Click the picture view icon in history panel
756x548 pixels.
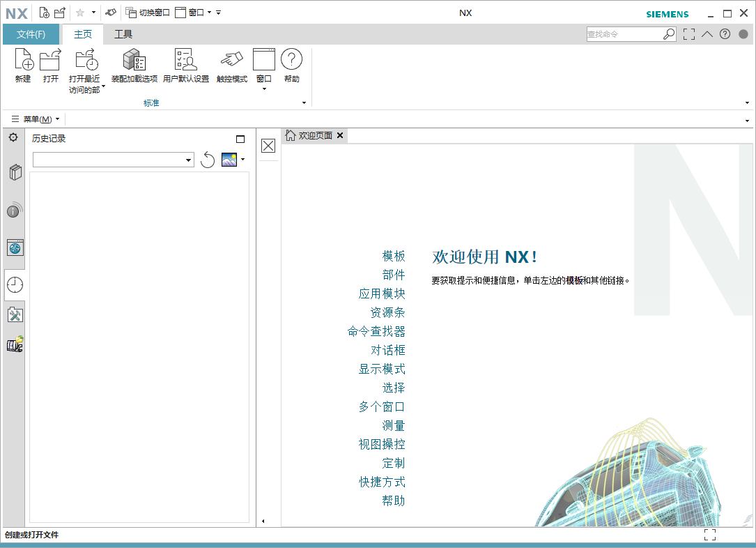click(229, 160)
